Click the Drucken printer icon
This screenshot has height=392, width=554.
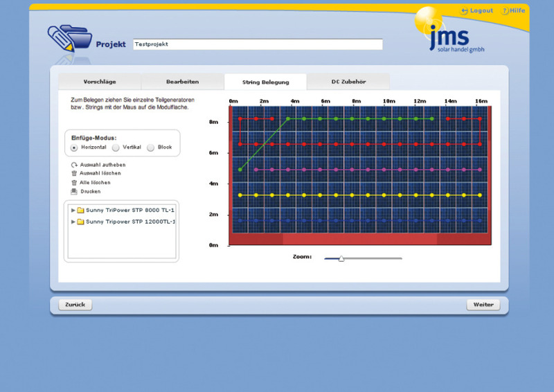tap(74, 191)
